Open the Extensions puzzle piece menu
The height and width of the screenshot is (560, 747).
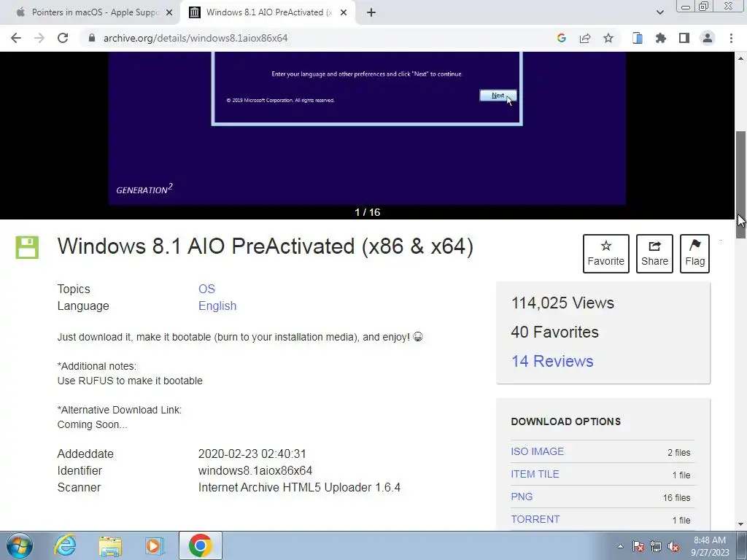[661, 38]
